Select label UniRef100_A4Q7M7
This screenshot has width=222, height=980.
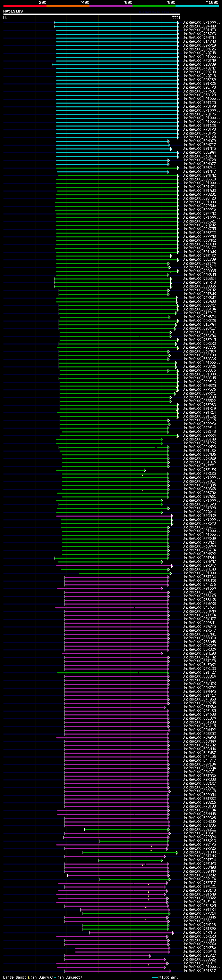199,68
